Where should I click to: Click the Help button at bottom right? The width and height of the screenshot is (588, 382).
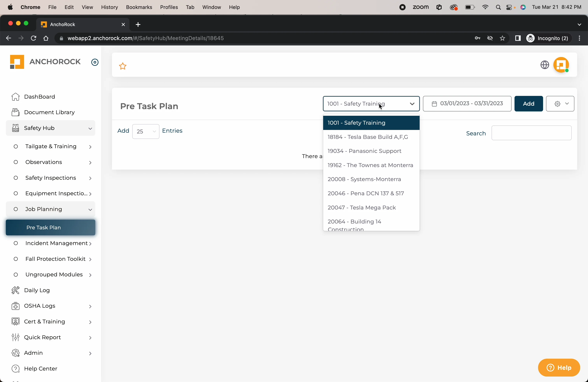click(x=559, y=367)
